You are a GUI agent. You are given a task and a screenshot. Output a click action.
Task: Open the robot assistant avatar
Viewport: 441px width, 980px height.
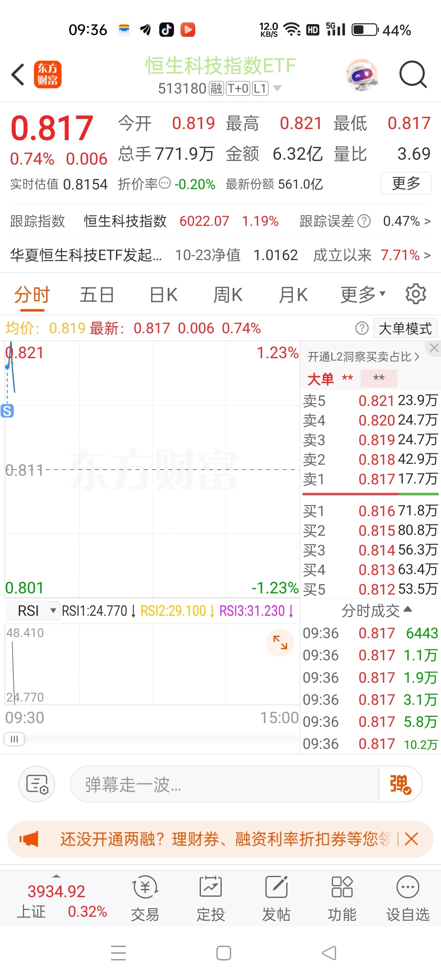[x=361, y=75]
